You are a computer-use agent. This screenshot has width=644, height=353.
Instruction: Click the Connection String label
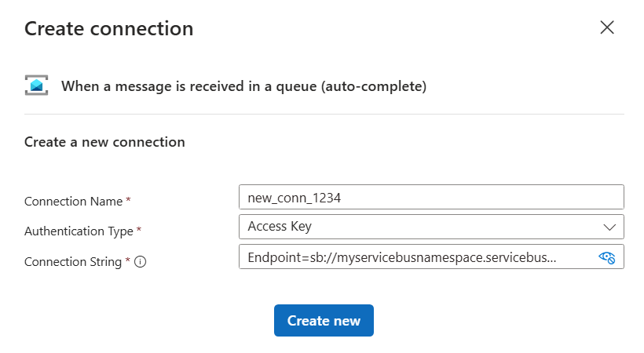72,262
